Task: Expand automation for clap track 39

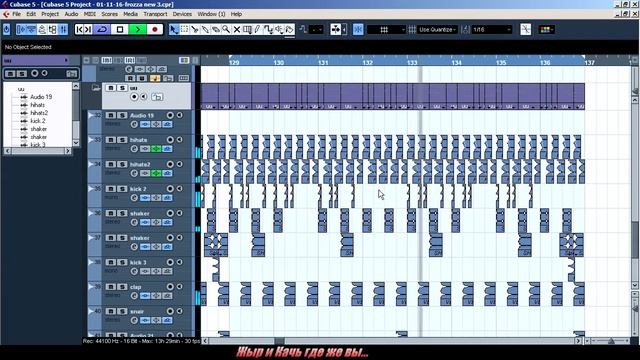Action: 91,287
